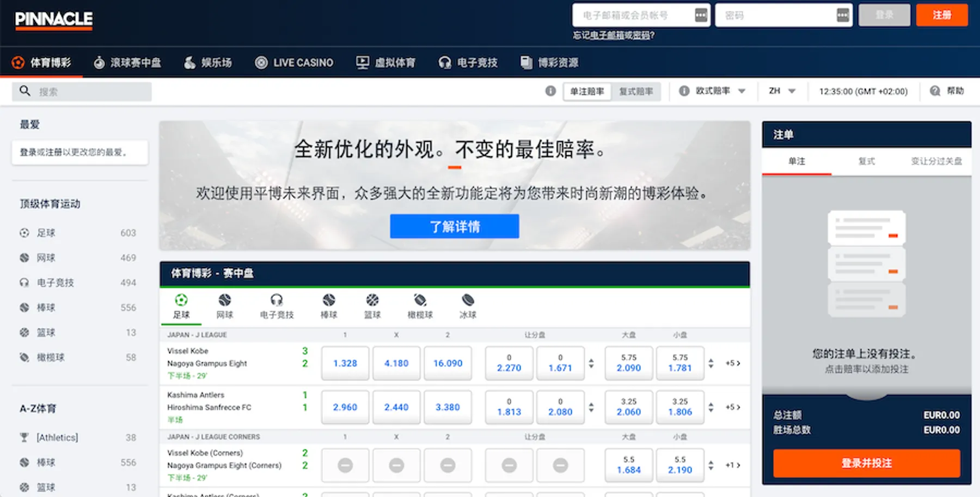Select 复式赔率 multiple odds toggle
This screenshot has width=980, height=497.
click(x=636, y=92)
